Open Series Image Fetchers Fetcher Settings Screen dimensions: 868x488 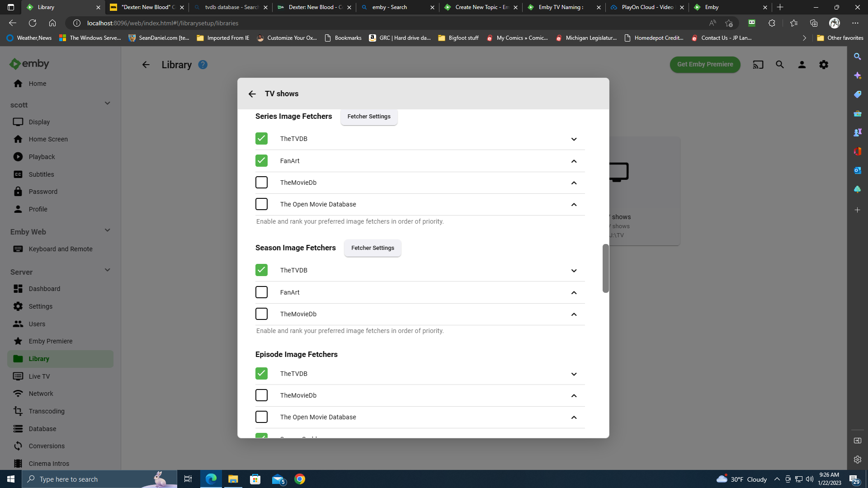[x=369, y=117]
